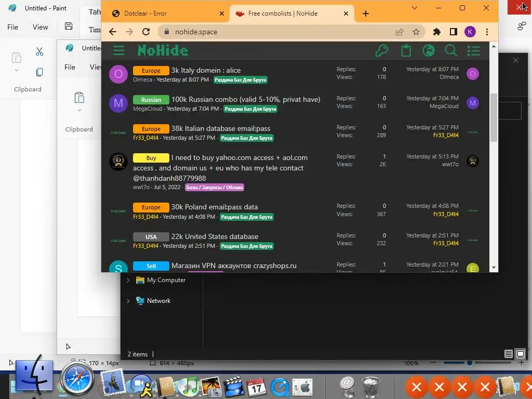Expand the tab search chevron in browser title bar

coord(414,8)
